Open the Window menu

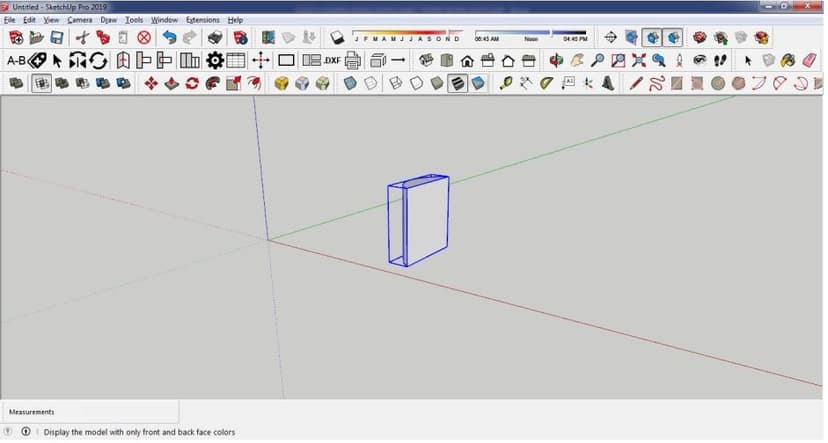(164, 20)
